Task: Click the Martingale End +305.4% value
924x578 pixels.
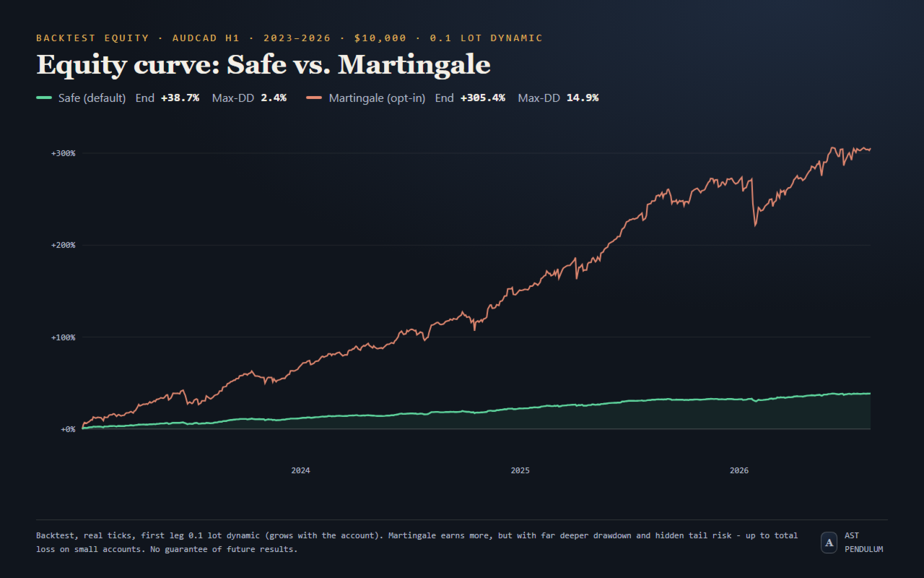Action: [x=482, y=98]
